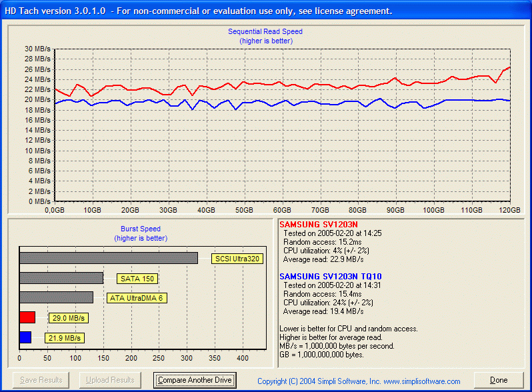Click the Save Results button
This screenshot has width=532, height=392.
tap(41, 380)
